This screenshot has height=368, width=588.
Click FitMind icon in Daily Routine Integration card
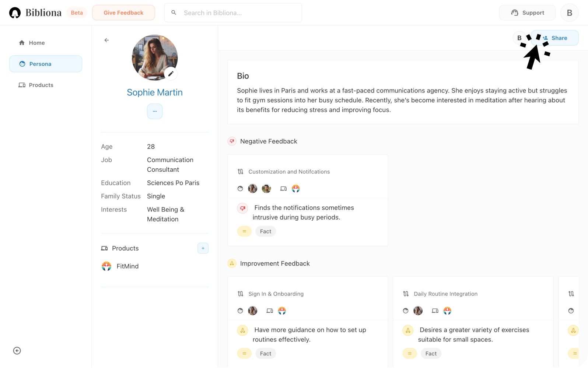pos(448,311)
